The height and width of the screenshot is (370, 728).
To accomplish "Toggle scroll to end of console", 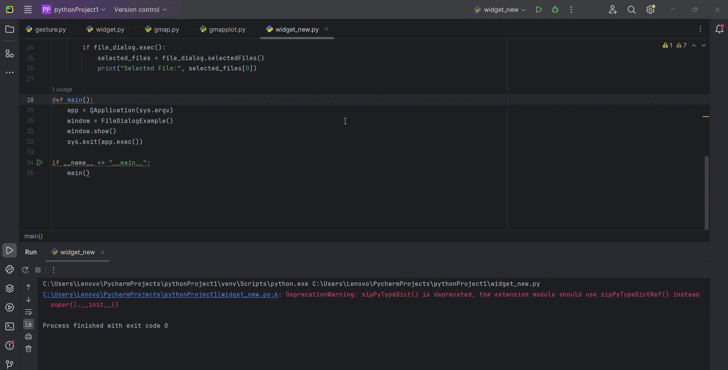I will coord(28,324).
